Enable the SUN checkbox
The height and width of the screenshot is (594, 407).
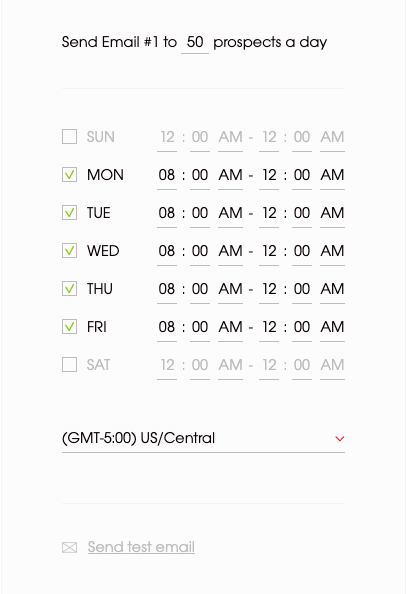point(69,137)
